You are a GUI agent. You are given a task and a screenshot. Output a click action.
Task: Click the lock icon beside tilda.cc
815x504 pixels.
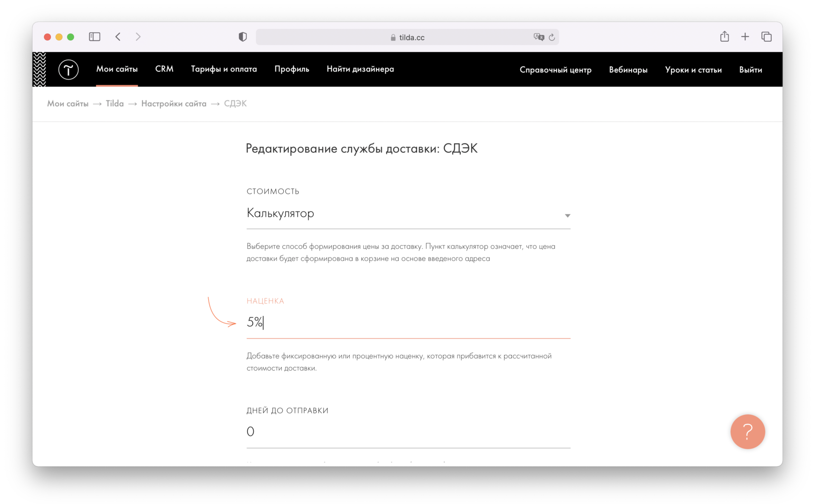393,37
